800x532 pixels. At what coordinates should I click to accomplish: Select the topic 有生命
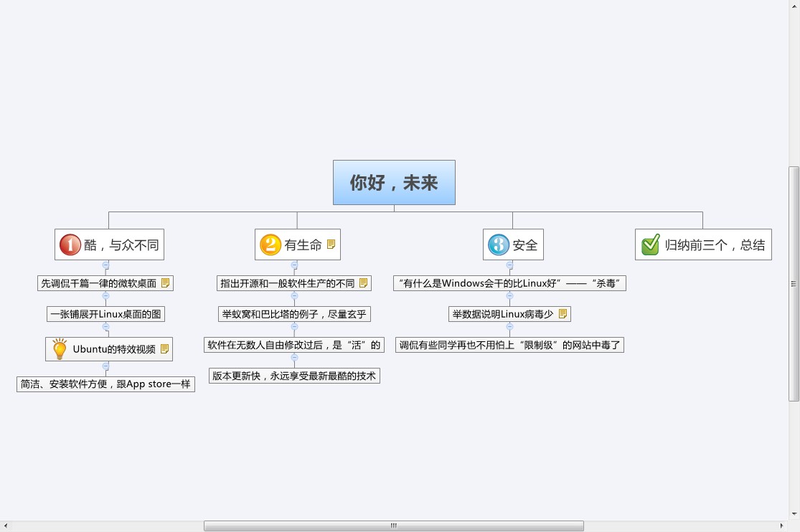pos(298,244)
